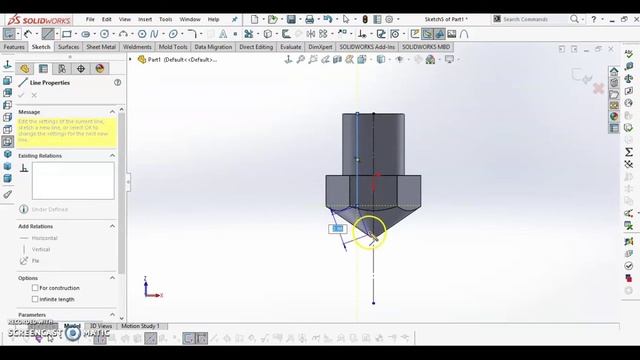Collapse the Add Relations section
Image resolution: width=640 pixels, height=360 pixels.
(x=112, y=226)
